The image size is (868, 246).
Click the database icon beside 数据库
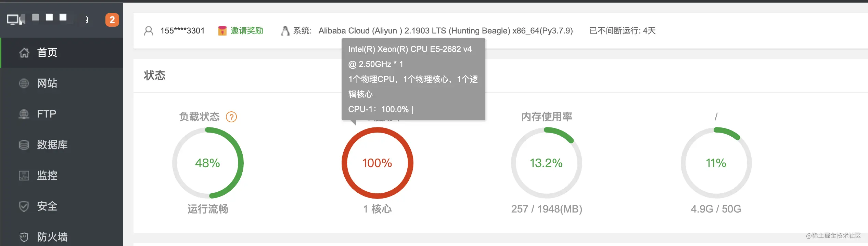[24, 145]
